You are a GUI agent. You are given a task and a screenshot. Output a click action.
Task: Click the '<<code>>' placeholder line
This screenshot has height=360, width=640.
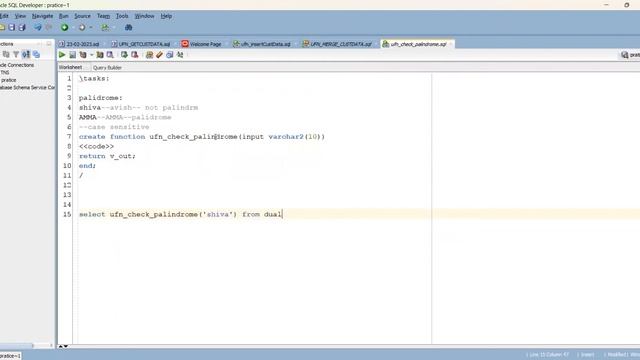96,146
